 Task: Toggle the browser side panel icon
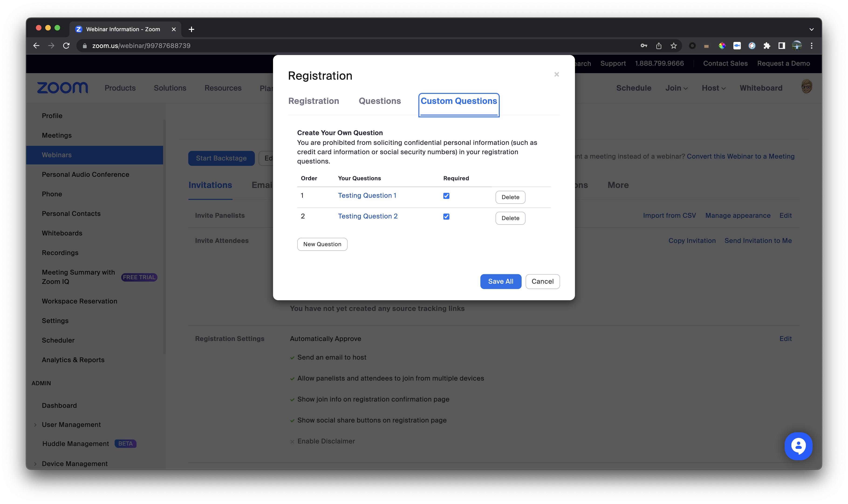pyautogui.click(x=781, y=45)
